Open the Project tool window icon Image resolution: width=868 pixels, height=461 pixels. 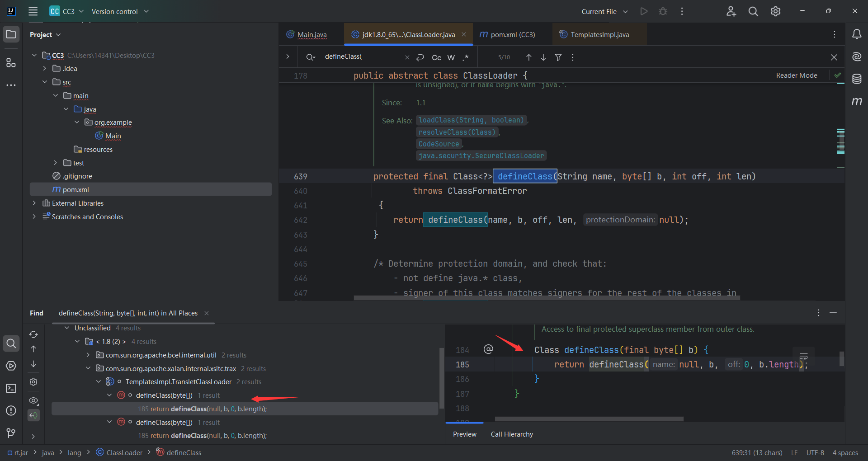tap(11, 34)
